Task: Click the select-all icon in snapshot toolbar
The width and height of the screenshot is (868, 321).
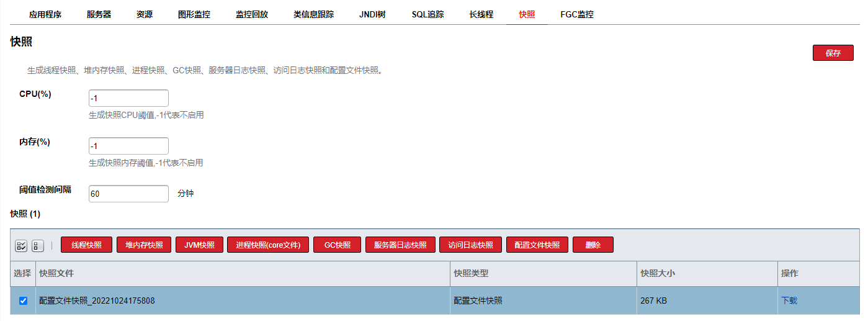Action: click(21, 246)
